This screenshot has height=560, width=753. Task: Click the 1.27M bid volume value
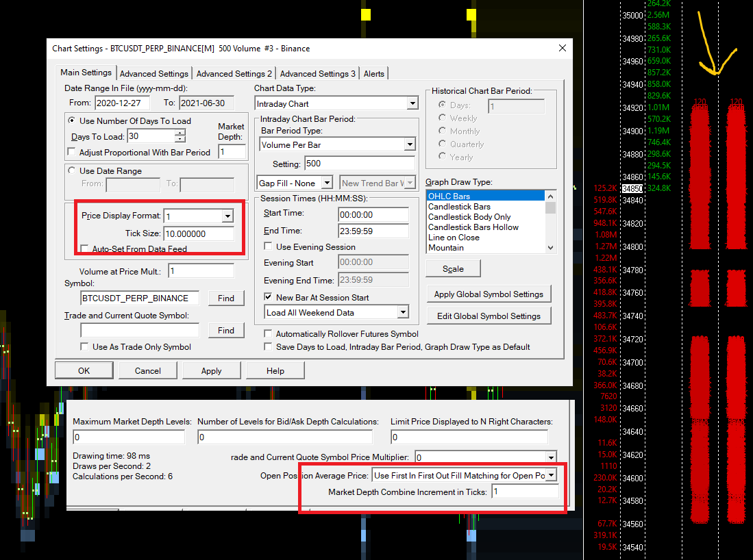point(606,246)
